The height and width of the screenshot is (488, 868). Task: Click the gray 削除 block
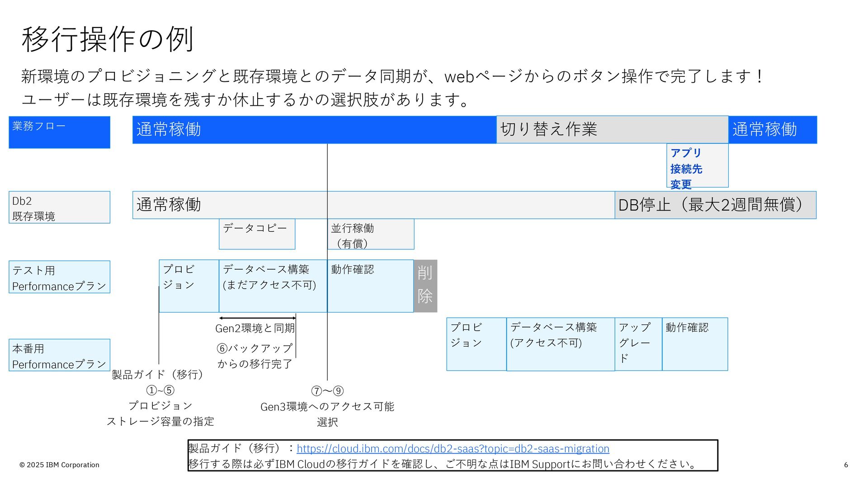tap(425, 286)
